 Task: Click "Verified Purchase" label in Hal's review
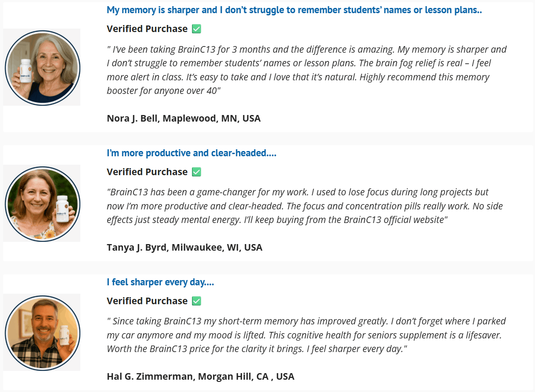(147, 301)
